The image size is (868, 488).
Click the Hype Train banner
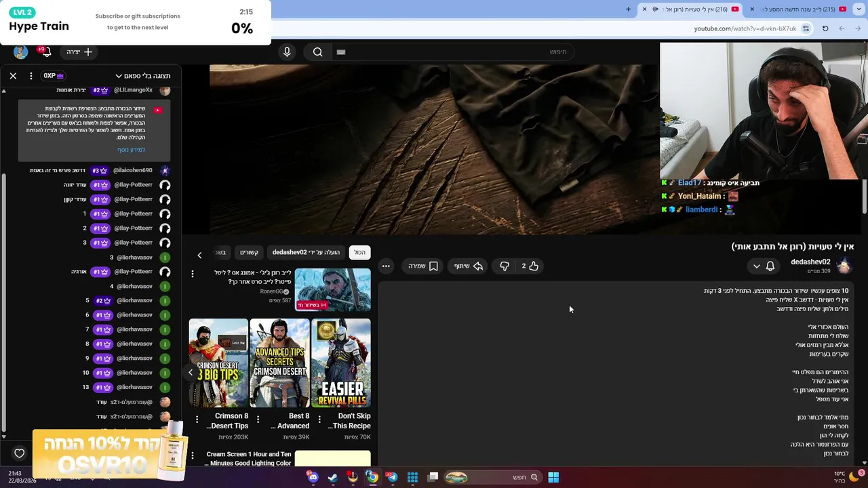tap(136, 22)
